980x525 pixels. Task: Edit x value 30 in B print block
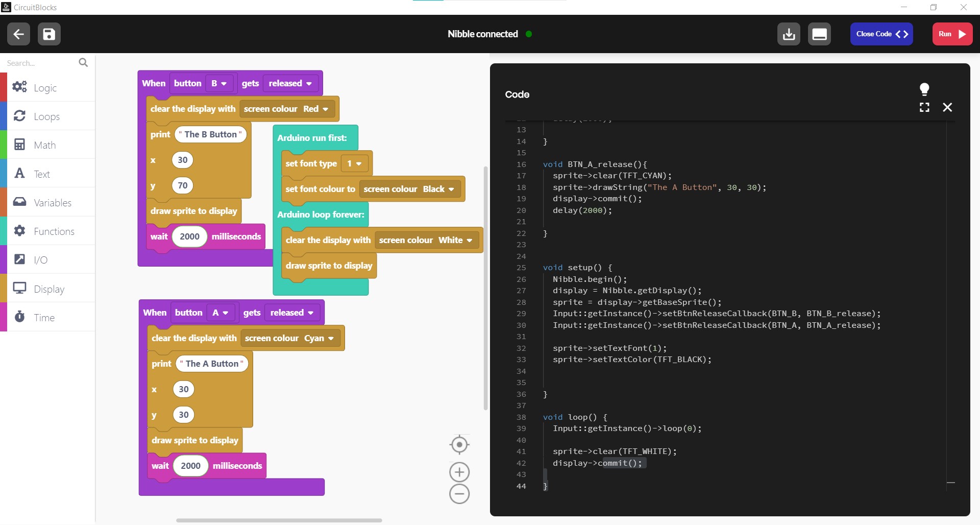click(x=183, y=160)
